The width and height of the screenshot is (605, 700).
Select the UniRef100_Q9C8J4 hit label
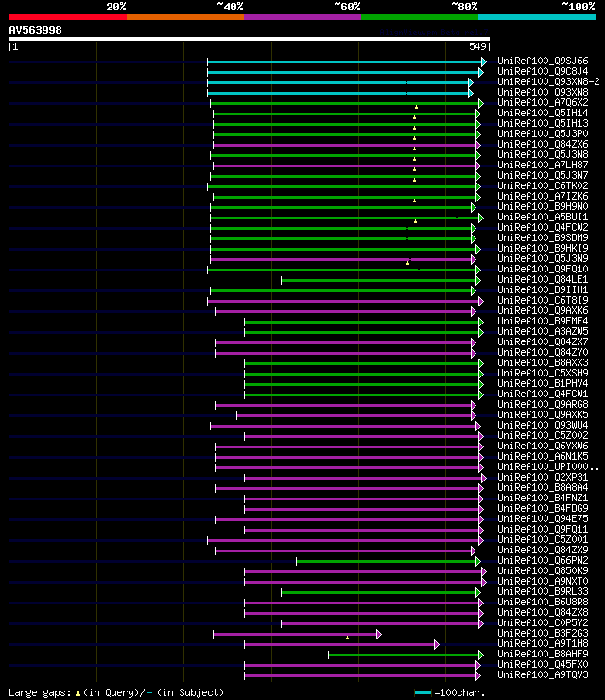tap(543, 72)
